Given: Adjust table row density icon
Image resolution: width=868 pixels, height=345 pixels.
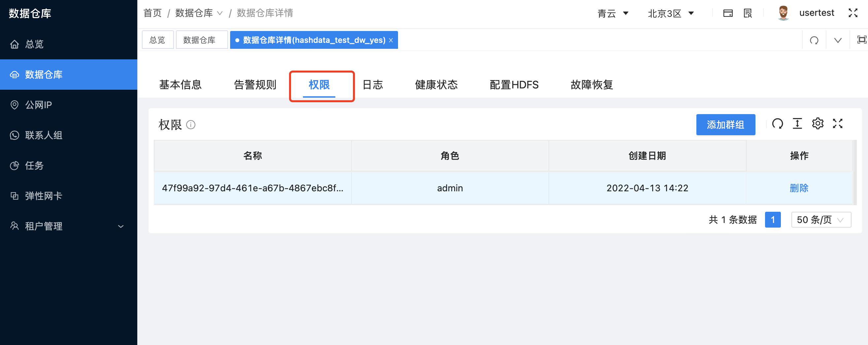Looking at the screenshot, I should point(798,124).
